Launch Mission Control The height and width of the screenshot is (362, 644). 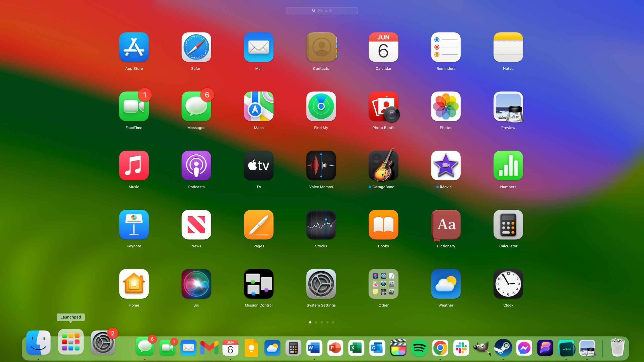click(259, 284)
